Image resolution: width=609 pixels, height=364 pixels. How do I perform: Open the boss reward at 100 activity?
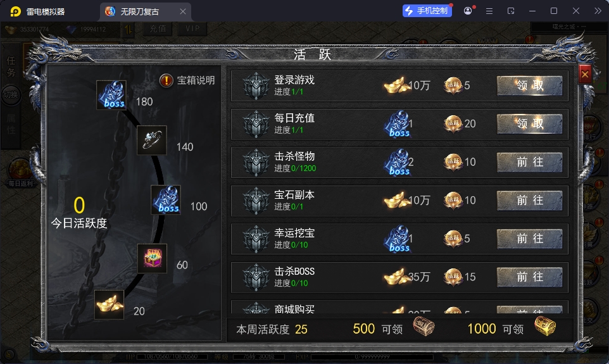tap(166, 199)
